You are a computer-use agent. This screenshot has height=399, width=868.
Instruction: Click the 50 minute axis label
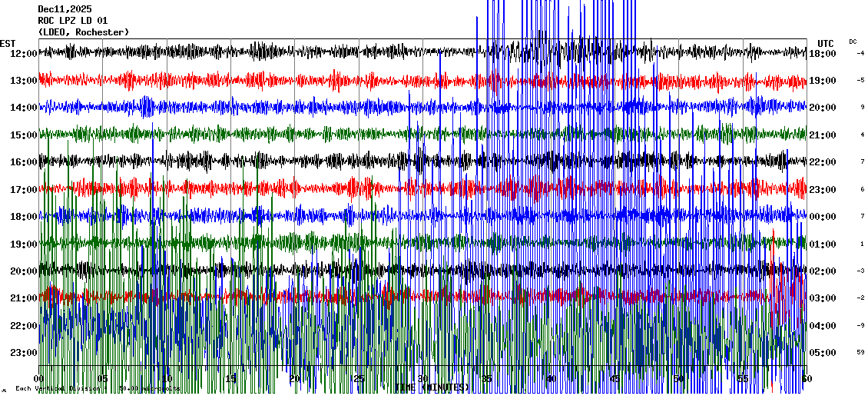coord(679,379)
